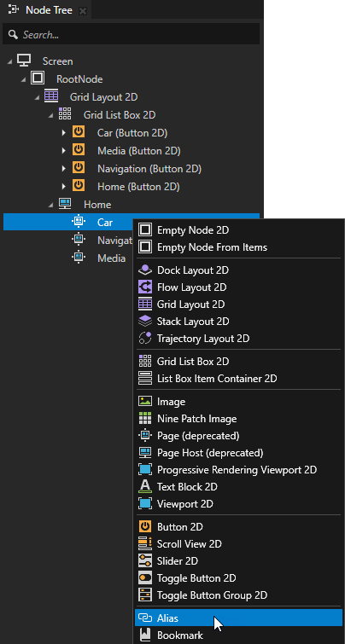
Task: Choose Button 2D from context menu
Action: (239, 526)
